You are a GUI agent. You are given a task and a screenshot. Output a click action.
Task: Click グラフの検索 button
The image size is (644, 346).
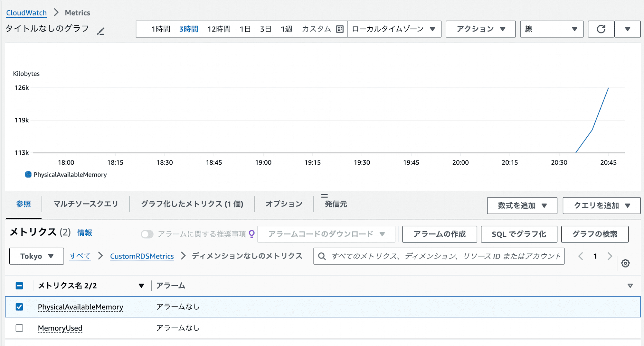(595, 234)
